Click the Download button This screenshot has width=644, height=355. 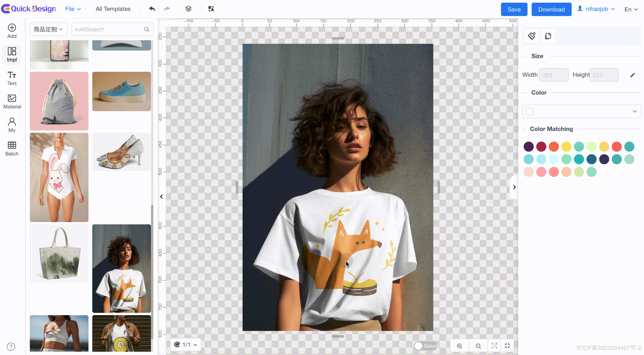pyautogui.click(x=551, y=9)
